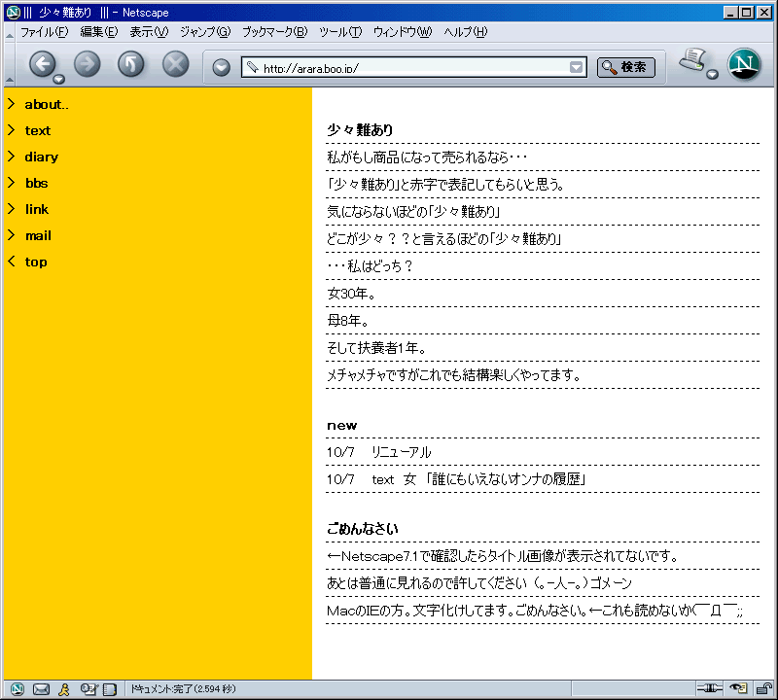Click the Reload page button
The height and width of the screenshot is (700, 778).
[x=131, y=63]
